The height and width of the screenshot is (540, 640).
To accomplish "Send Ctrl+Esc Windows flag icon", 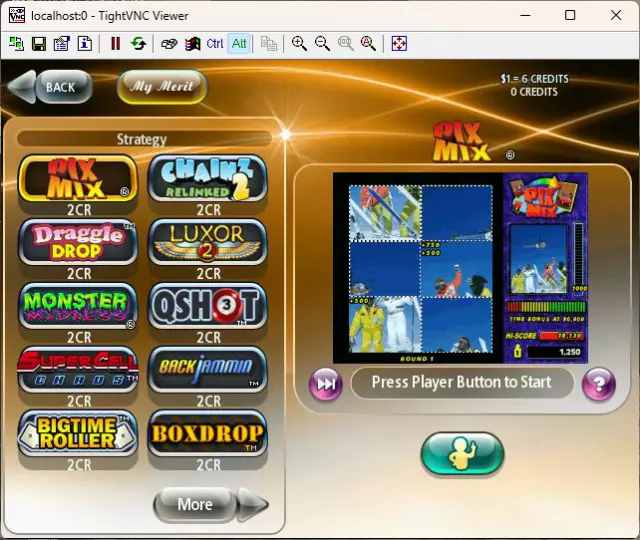I will pos(193,43).
